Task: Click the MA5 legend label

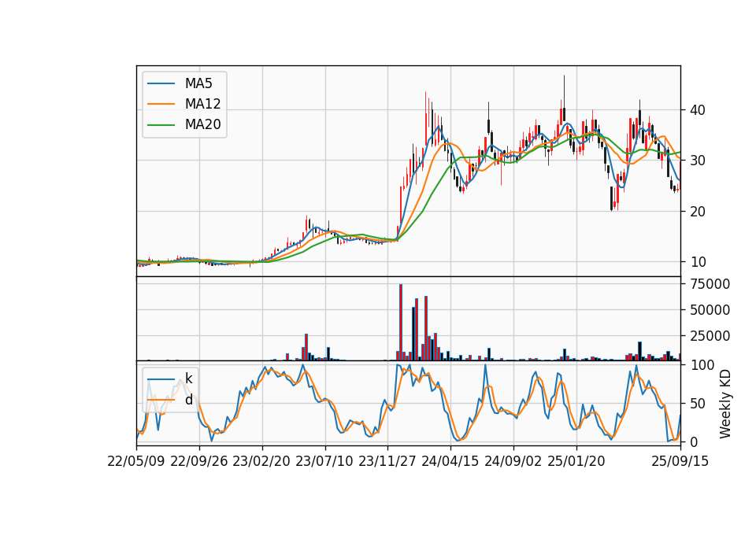Action: point(198,83)
